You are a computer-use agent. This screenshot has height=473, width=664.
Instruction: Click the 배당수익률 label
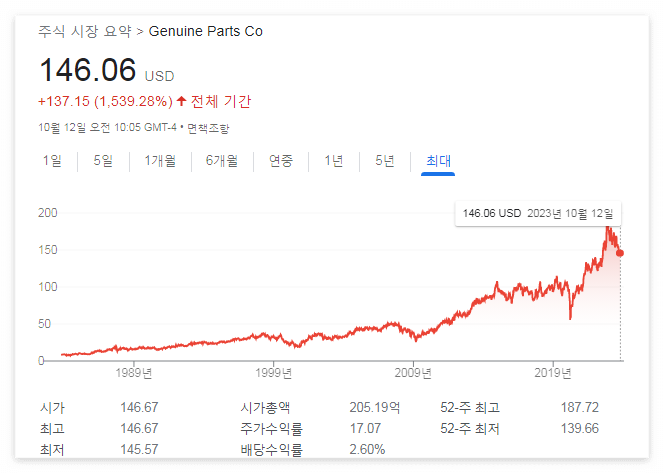[271, 450]
